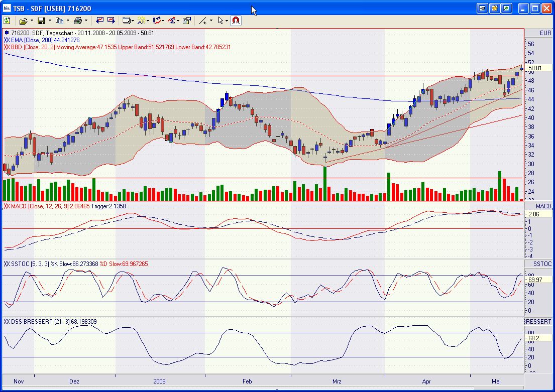Click the 2009 label on time axis
This screenshot has width=555, height=392.
coord(159,381)
